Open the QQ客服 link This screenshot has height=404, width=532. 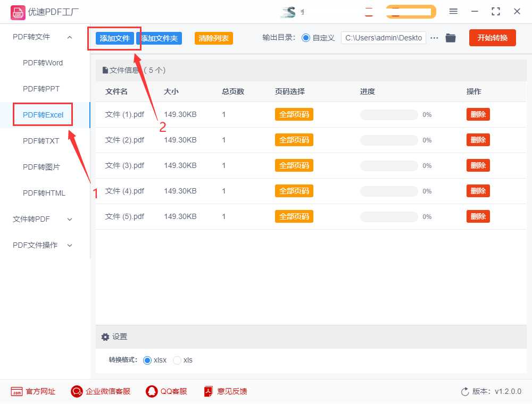pyautogui.click(x=174, y=391)
